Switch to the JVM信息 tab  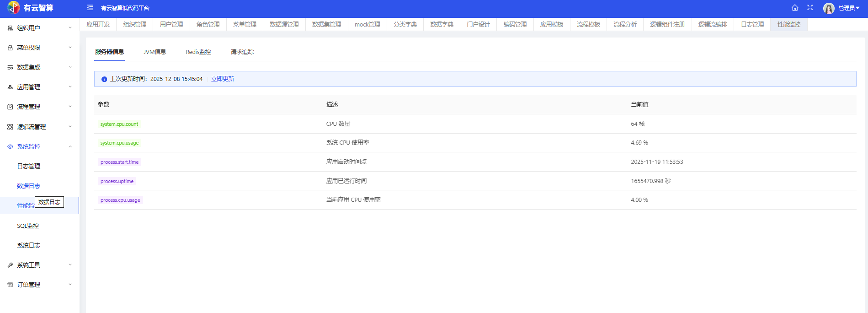(x=154, y=52)
